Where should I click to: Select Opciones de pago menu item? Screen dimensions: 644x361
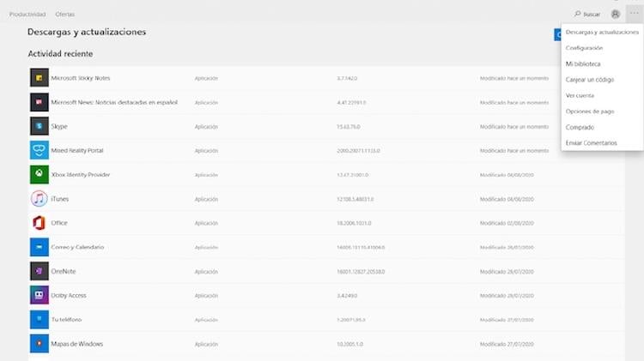(602, 111)
